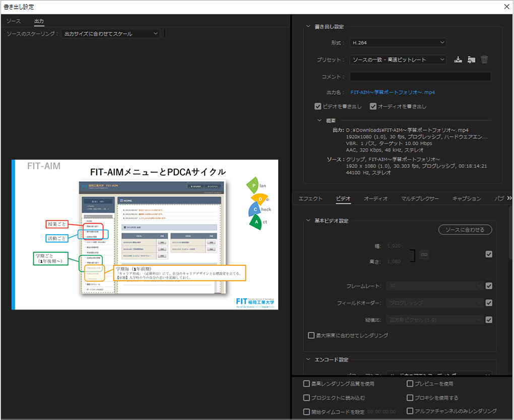514x420 pixels.
Task: Toggle the オーディオを書き出し checkbox
Action: (x=373, y=106)
